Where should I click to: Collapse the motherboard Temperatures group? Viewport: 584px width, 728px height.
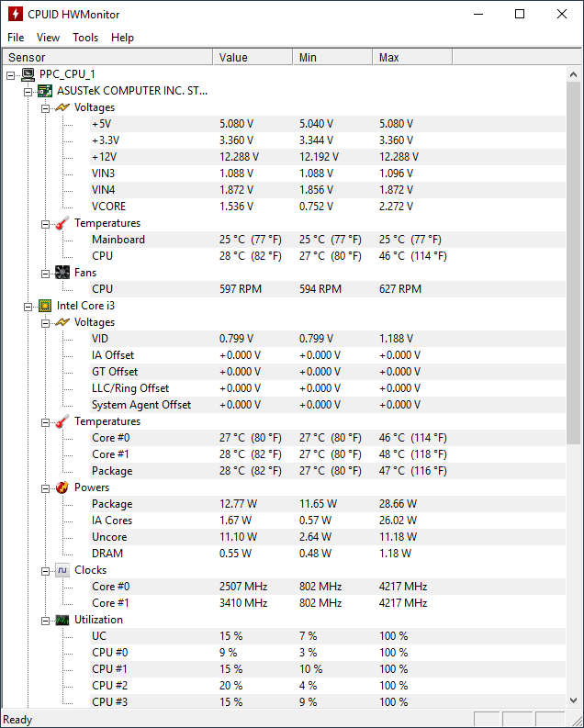click(x=46, y=224)
